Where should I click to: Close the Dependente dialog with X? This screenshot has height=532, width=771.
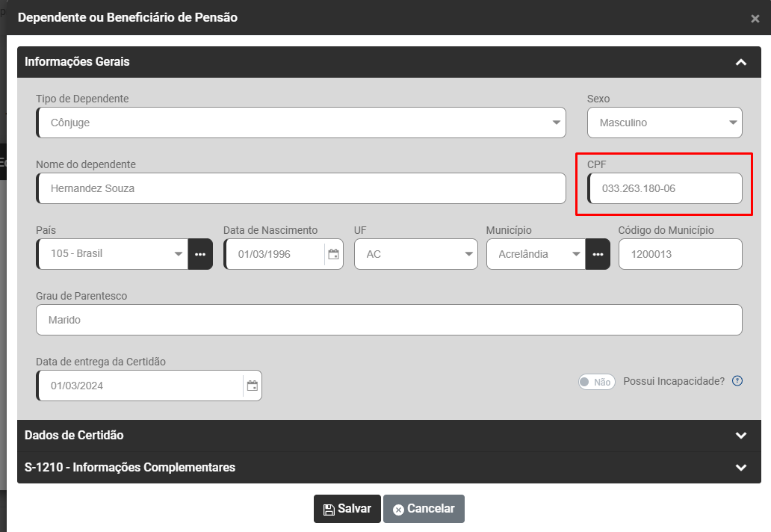pyautogui.click(x=755, y=19)
